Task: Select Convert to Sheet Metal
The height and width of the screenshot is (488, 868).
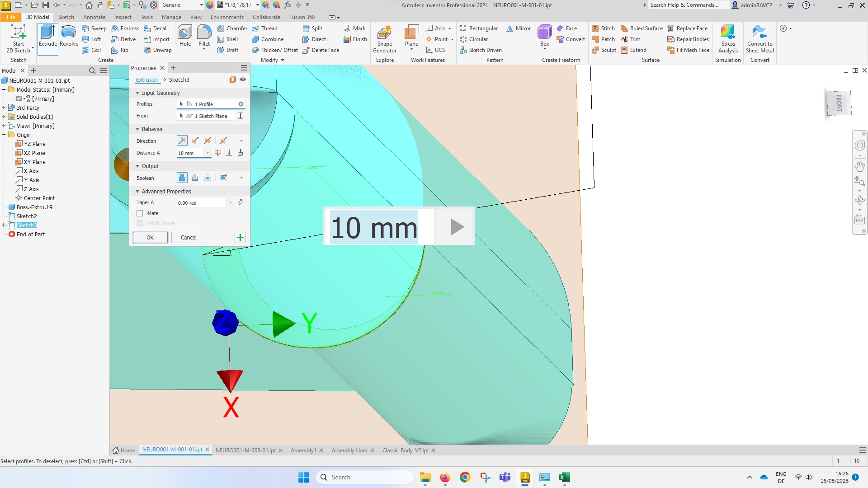Action: 759,38
